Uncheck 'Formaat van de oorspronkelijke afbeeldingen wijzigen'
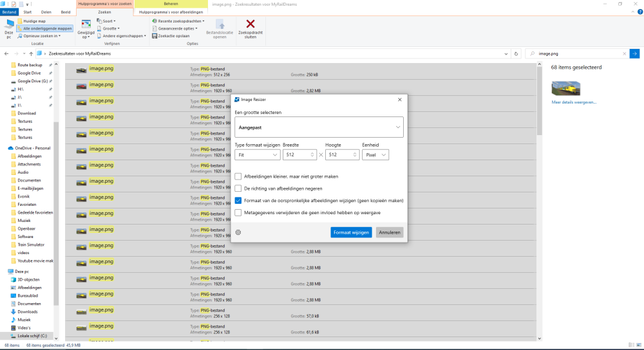 tap(238, 200)
